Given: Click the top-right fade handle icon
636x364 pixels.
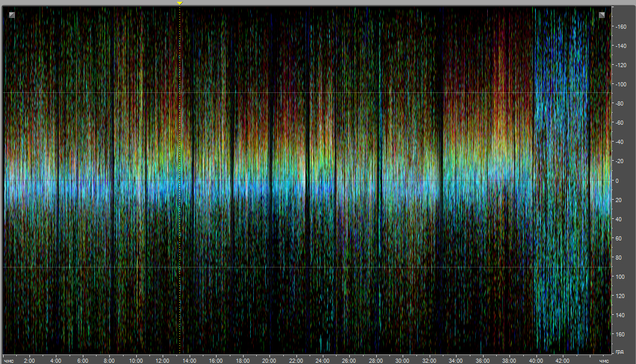Looking at the screenshot, I should coord(602,15).
